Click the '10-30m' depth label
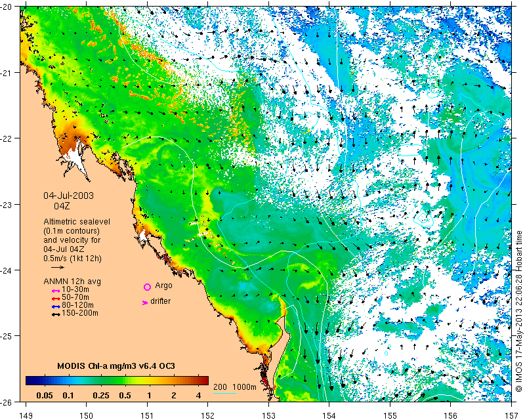This screenshot has height=420, width=525. (x=75, y=289)
